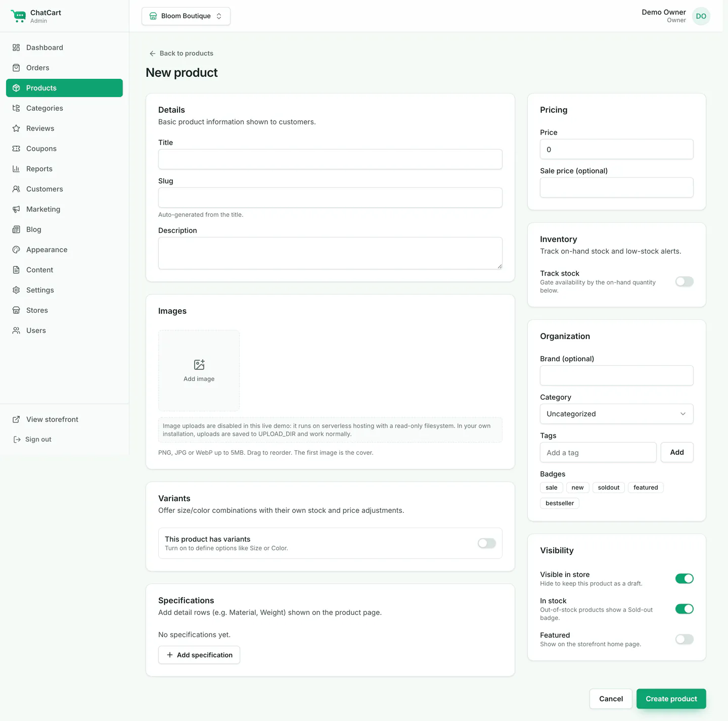Click the Categories tree icon

click(x=16, y=108)
